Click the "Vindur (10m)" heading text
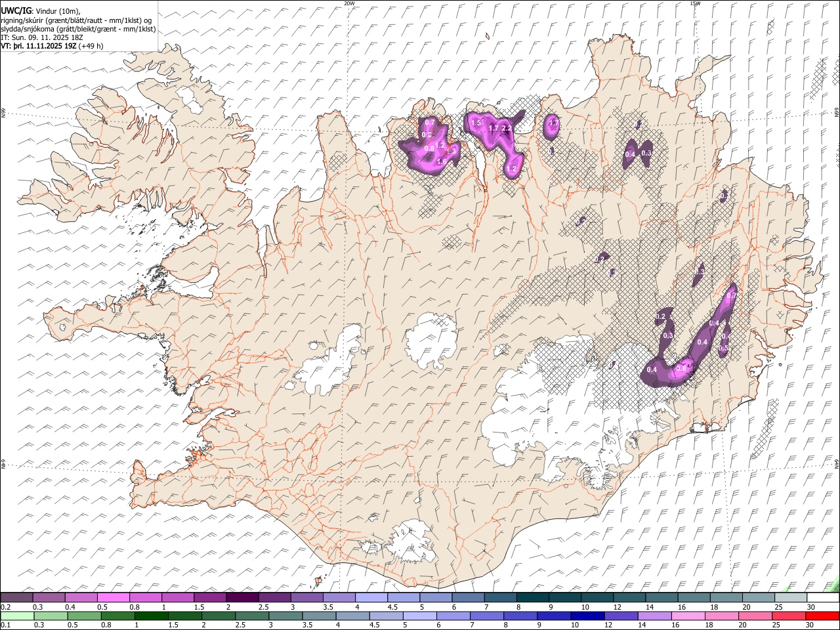This screenshot has height=630, width=840. pos(58,11)
